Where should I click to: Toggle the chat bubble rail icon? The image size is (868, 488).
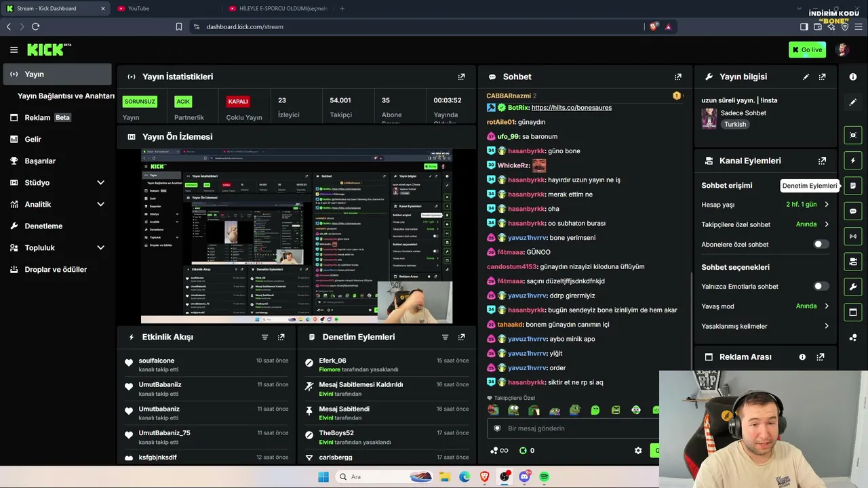pyautogui.click(x=853, y=211)
